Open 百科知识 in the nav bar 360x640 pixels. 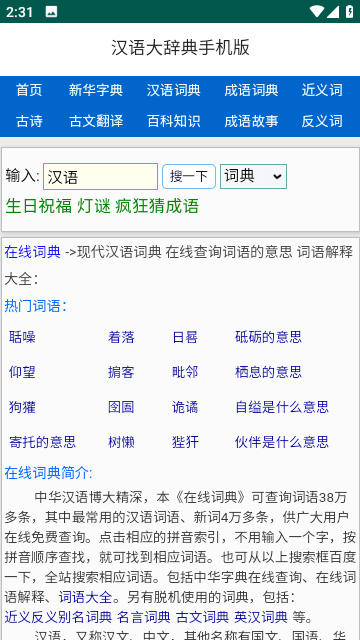point(173,121)
